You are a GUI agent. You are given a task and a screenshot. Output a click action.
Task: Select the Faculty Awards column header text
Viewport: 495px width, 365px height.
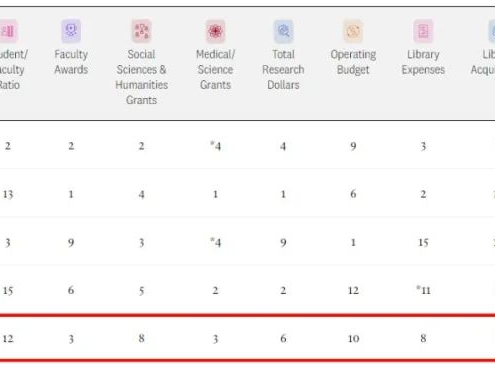71,62
